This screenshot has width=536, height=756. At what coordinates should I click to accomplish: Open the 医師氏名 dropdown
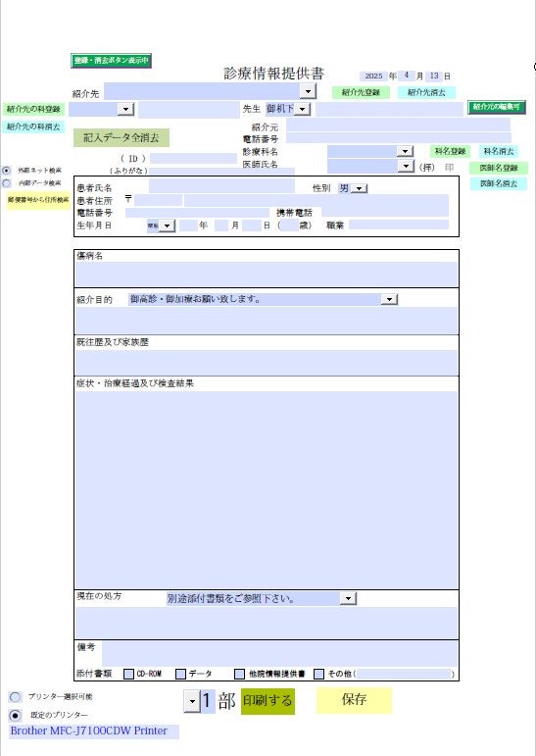pos(406,167)
